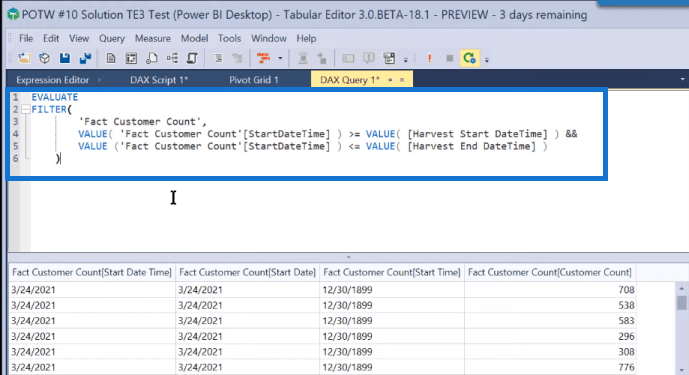Open the File menu
Image resolution: width=689 pixels, height=375 pixels.
point(26,38)
